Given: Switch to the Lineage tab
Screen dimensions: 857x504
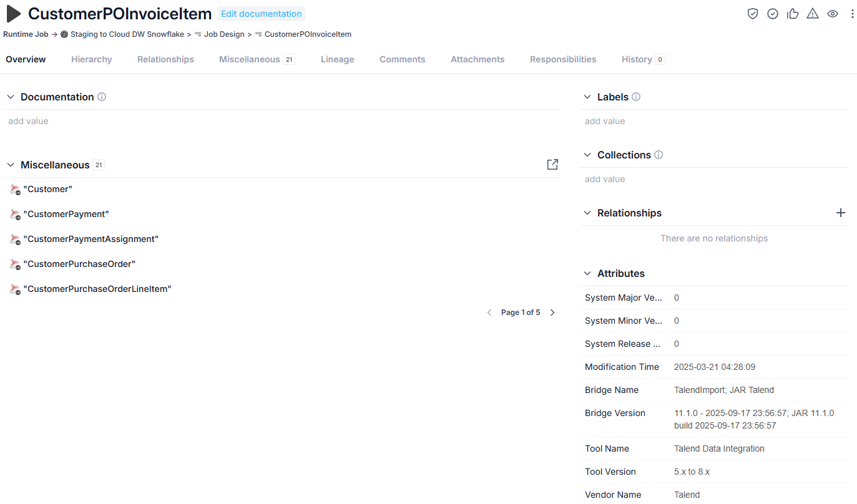Looking at the screenshot, I should [338, 59].
